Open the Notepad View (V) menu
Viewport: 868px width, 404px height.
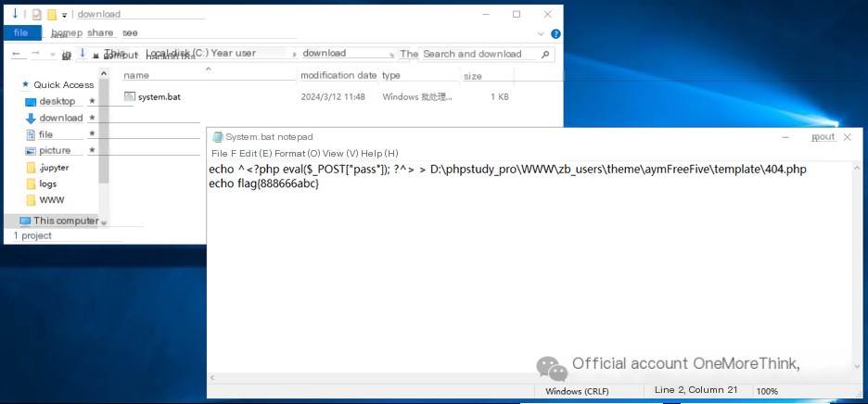(340, 153)
